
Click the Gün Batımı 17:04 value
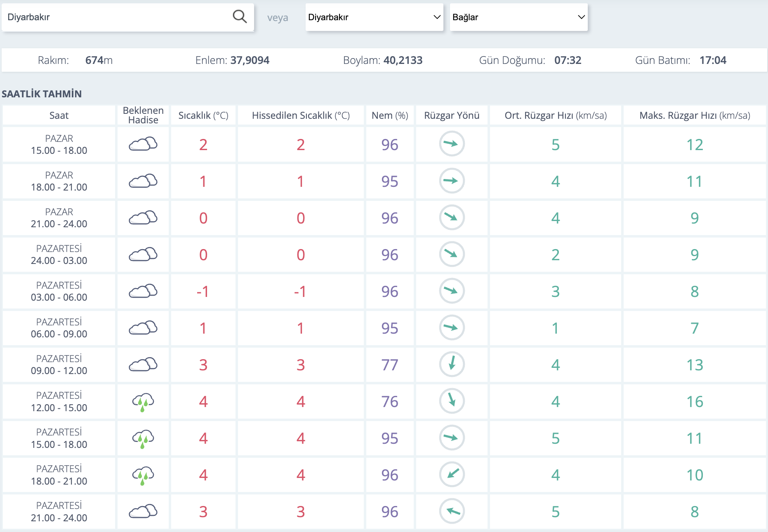[x=713, y=60]
